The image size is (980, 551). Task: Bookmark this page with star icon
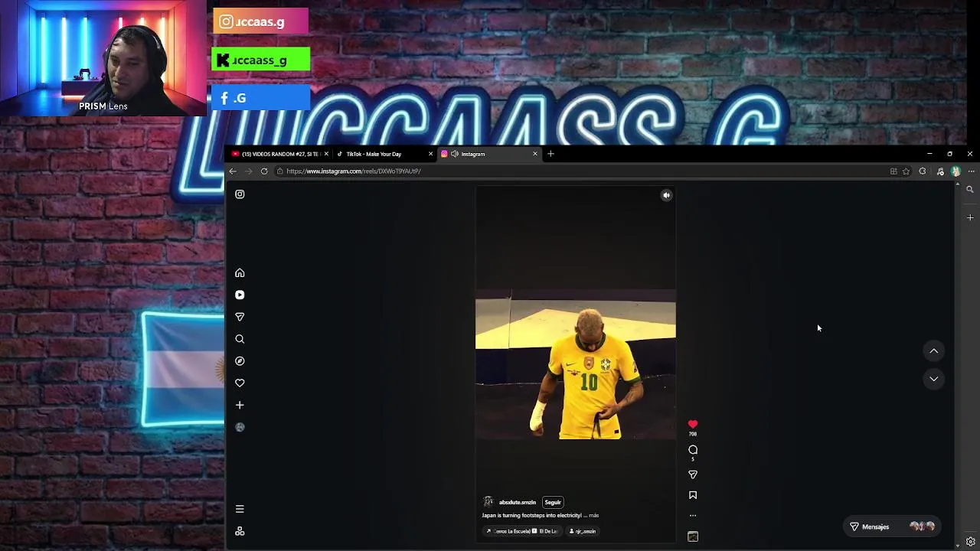906,171
